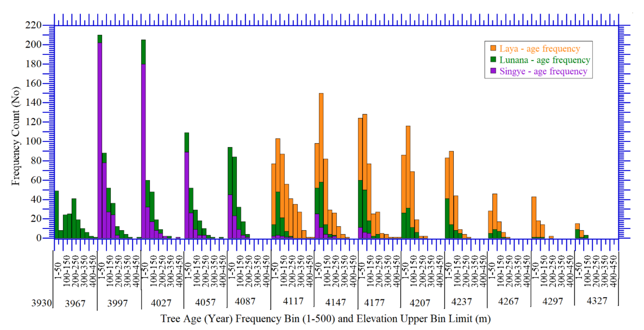Image resolution: width=644 pixels, height=330 pixels.
Task: Click the purple Singye legend swatch
Action: pos(493,71)
